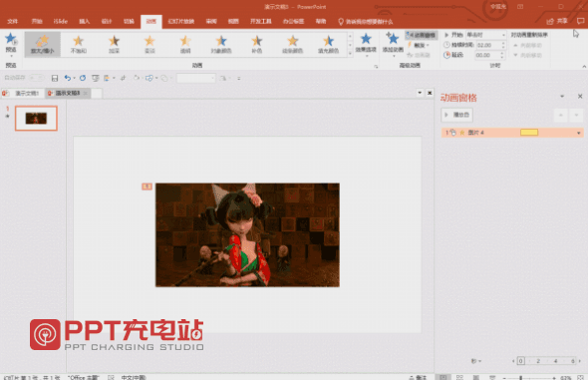This screenshot has width=588, height=380.
Task: Select the Fill Color animation effect
Action: [328, 44]
